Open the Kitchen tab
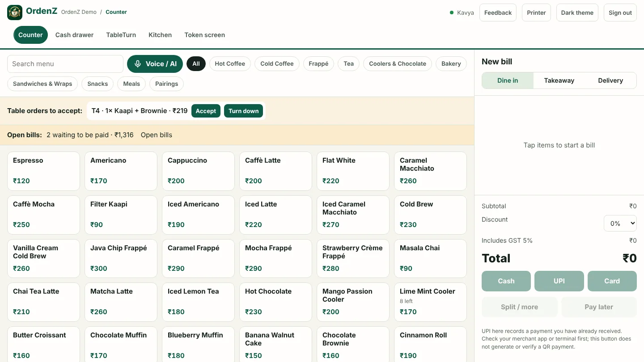The height and width of the screenshot is (362, 644). click(x=160, y=35)
